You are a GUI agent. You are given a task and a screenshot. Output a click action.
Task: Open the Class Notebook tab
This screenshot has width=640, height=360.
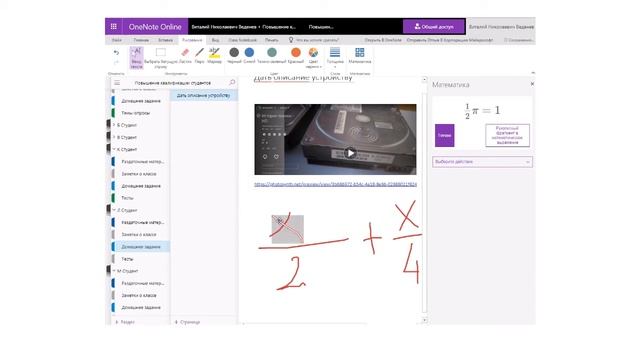[242, 40]
